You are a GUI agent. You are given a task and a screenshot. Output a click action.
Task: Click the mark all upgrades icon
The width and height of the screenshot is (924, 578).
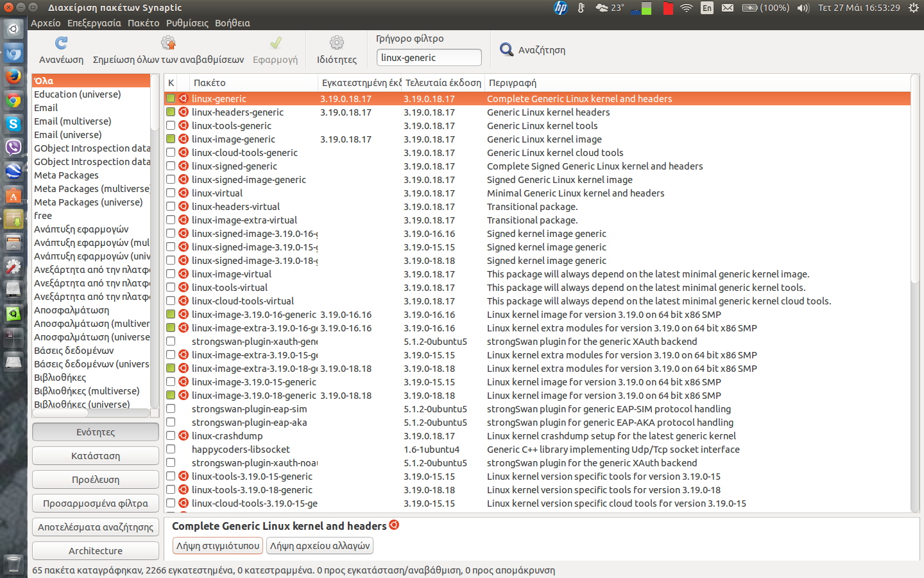pyautogui.click(x=168, y=43)
